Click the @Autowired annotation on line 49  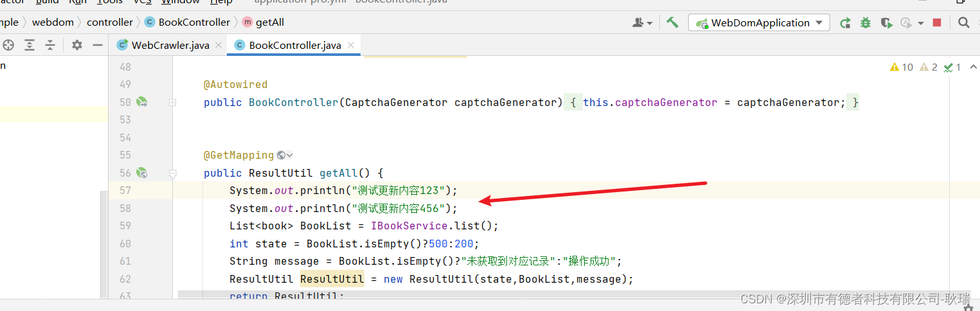tap(235, 84)
